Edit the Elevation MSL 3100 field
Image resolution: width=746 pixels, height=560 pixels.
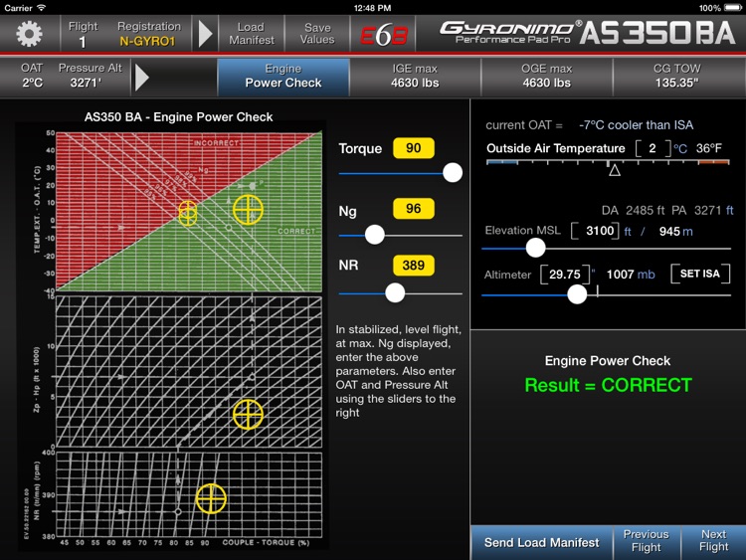click(x=595, y=231)
